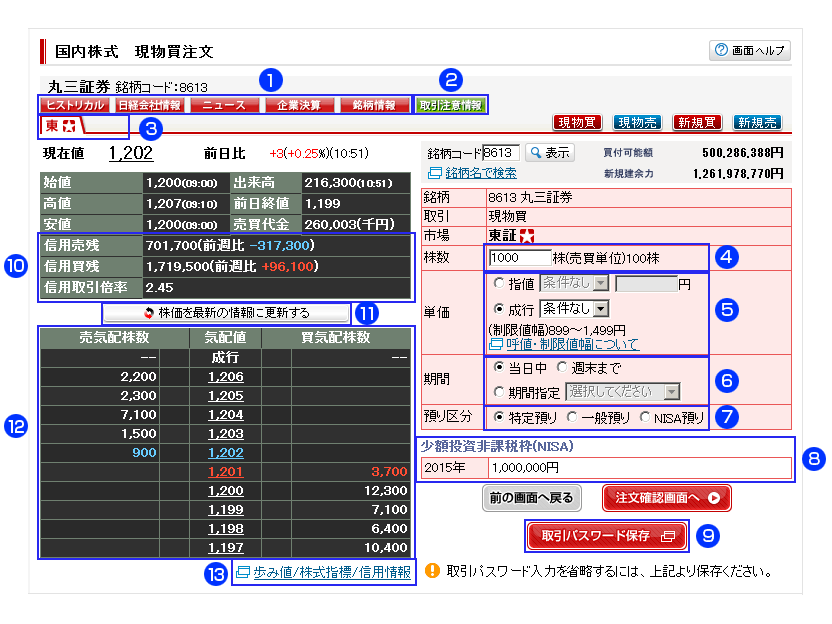Open the 指値 条件なし dropdown
The height and width of the screenshot is (624, 832).
tap(574, 283)
